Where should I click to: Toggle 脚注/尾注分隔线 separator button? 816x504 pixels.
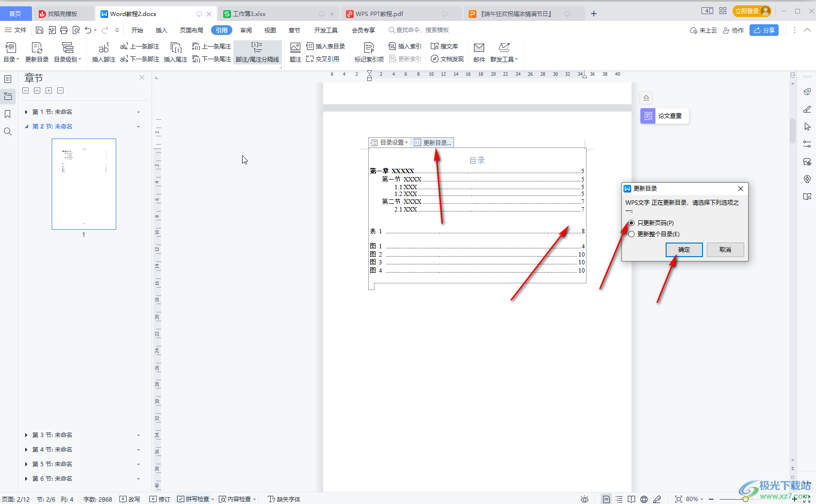[x=258, y=52]
